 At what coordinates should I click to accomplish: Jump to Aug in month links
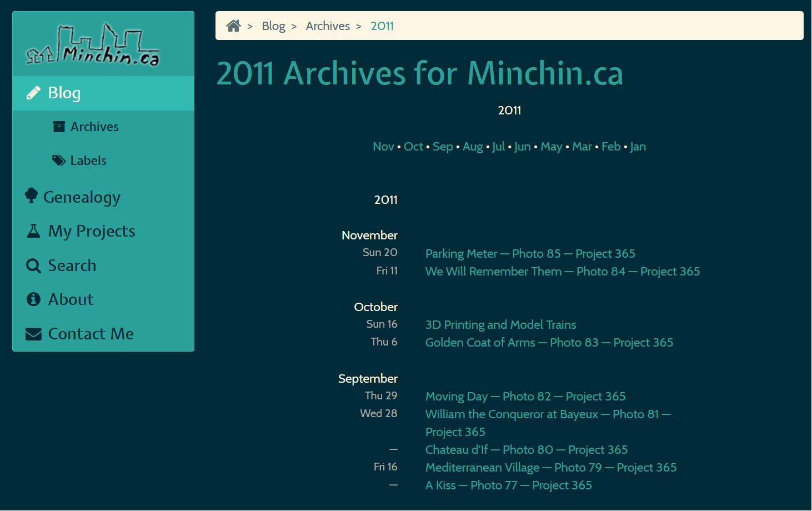click(x=473, y=147)
